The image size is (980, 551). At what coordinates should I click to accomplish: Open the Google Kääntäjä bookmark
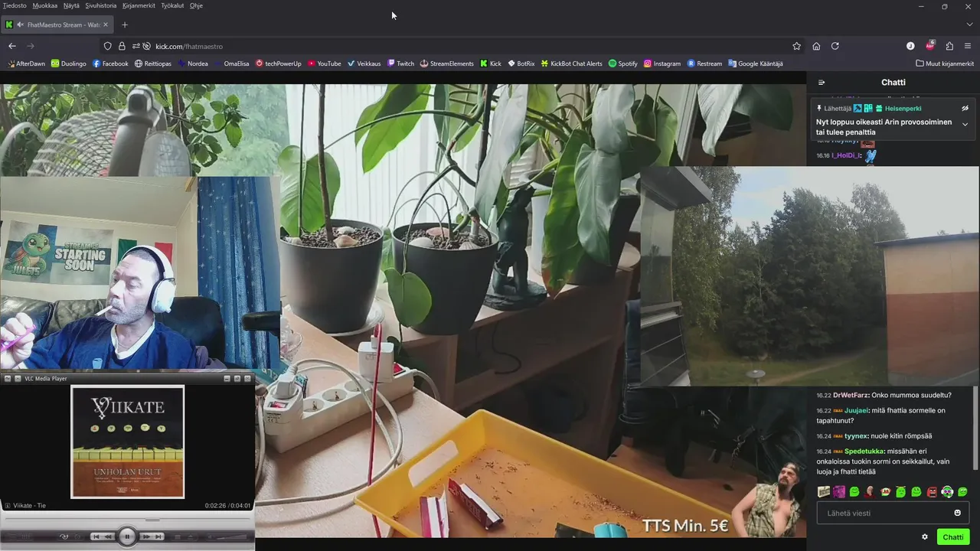pos(756,64)
